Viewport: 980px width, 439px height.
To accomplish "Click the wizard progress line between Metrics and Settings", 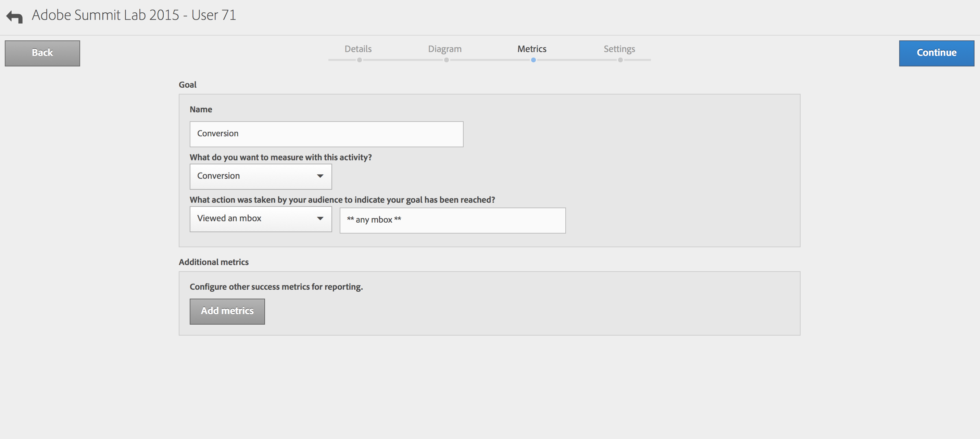I will 576,60.
